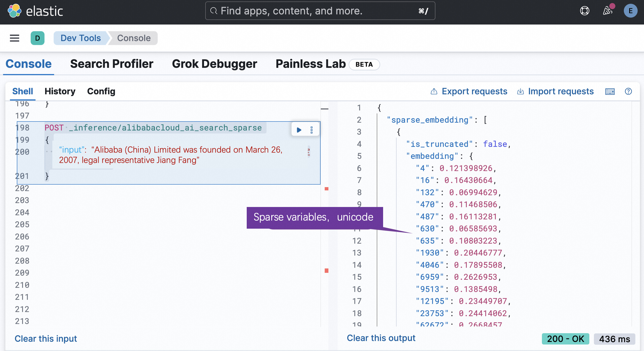The width and height of the screenshot is (644, 351).
Task: Open the console help question icon
Action: point(628,91)
